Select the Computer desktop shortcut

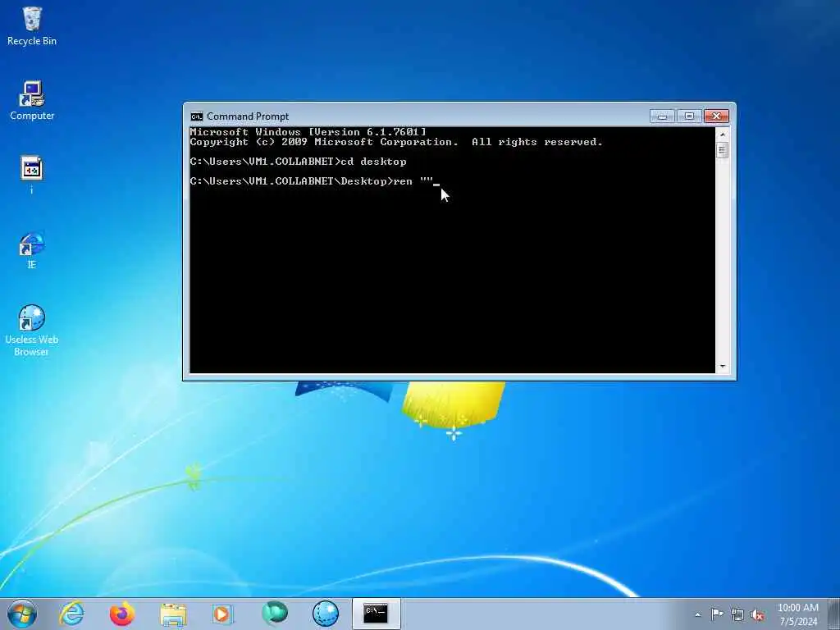tap(32, 101)
